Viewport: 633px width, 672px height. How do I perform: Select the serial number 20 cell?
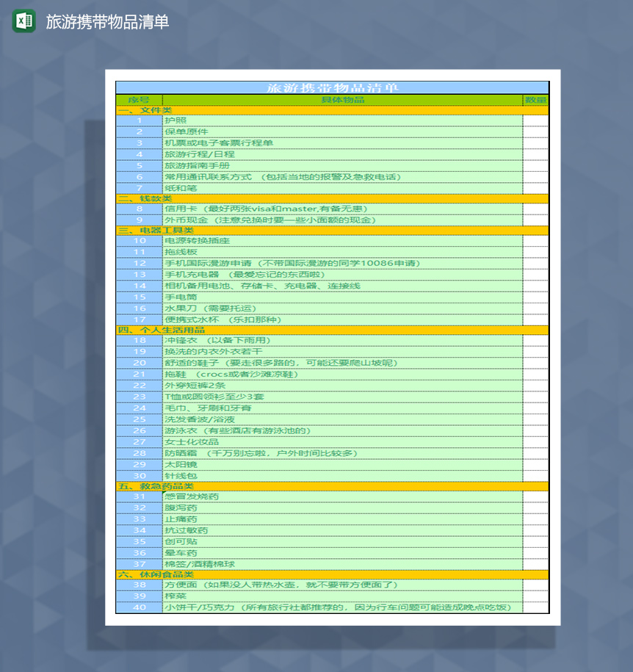point(139,363)
